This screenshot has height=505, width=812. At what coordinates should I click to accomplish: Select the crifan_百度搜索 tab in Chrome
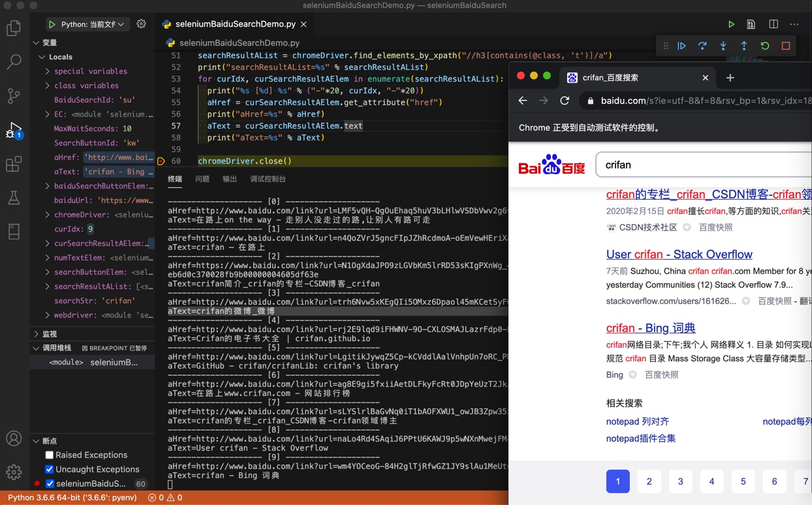tap(636, 78)
